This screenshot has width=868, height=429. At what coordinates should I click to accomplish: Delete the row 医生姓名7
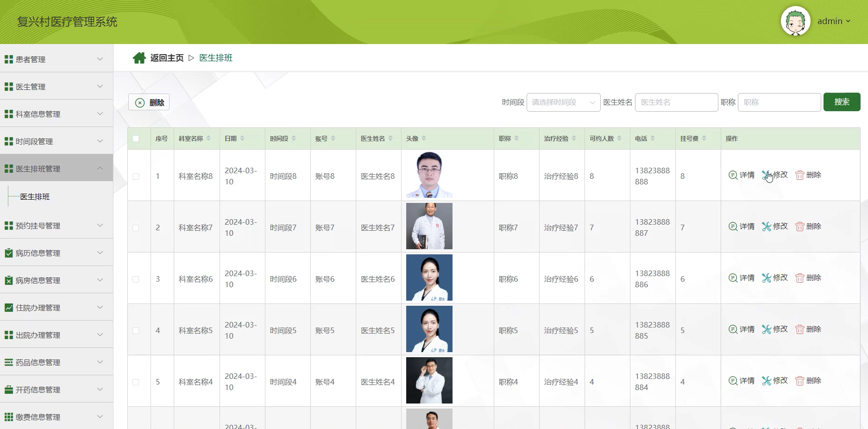coord(808,227)
